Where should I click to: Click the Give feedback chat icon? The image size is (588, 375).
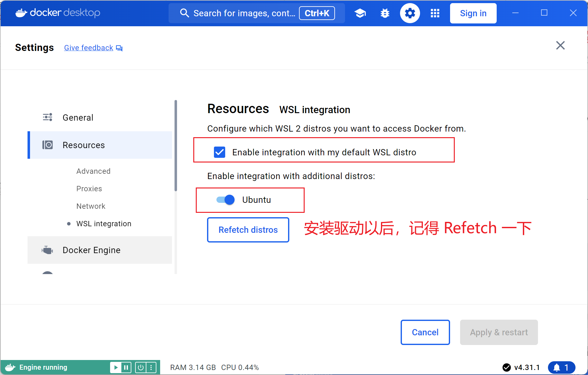pos(119,48)
